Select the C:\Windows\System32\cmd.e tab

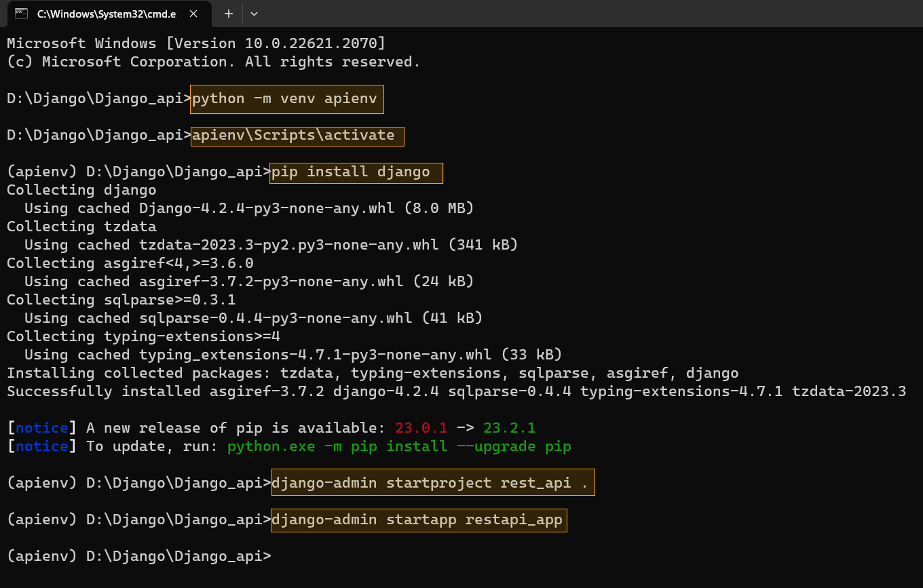pos(109,14)
